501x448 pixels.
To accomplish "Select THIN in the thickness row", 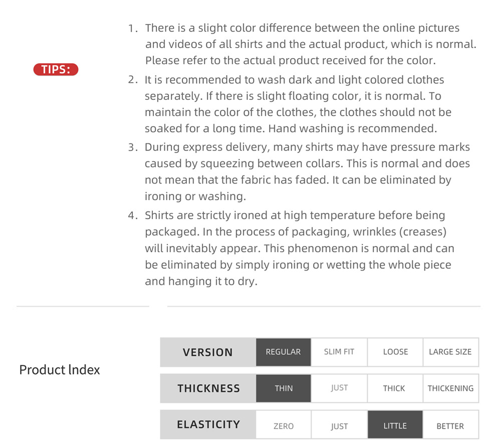I will (x=283, y=388).
